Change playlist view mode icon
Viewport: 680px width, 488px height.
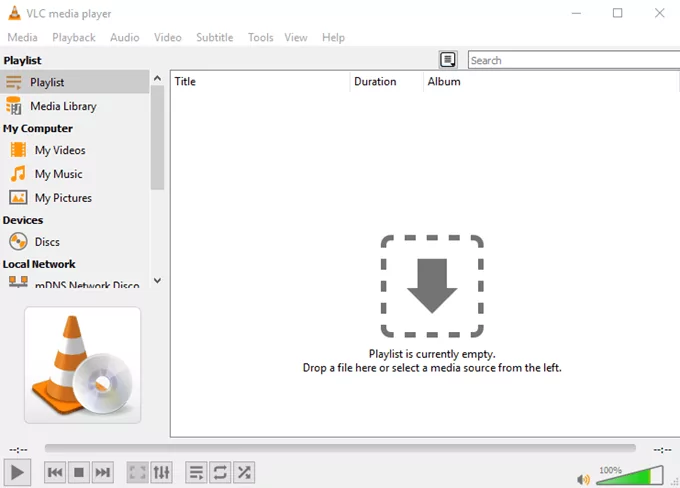tap(448, 60)
